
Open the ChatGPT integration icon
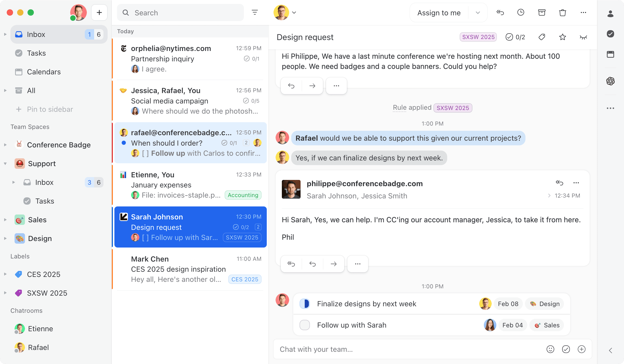coord(610,81)
